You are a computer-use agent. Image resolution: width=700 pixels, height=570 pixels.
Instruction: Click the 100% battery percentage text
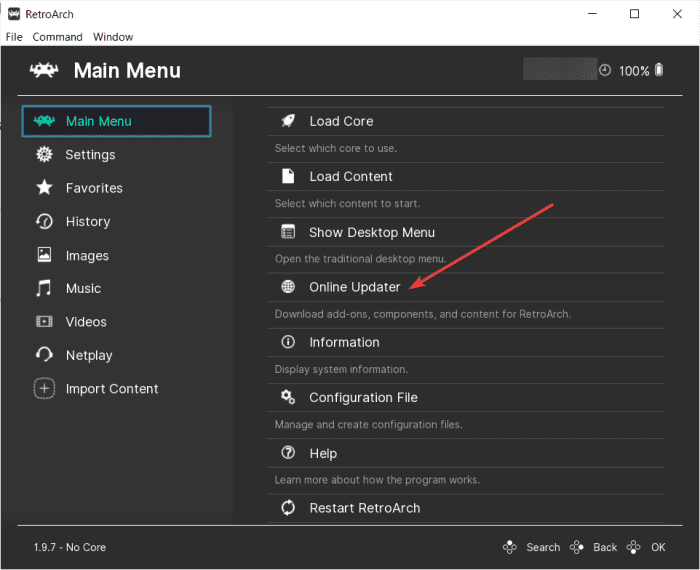click(x=634, y=71)
